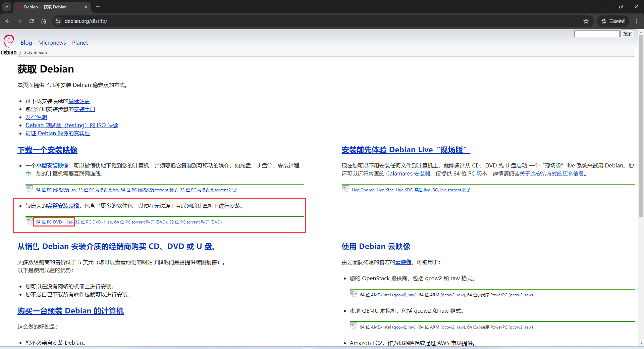Get 32 位 PC torrent 种子 (DVD)
This screenshot has width=644, height=349.
tap(196, 222)
